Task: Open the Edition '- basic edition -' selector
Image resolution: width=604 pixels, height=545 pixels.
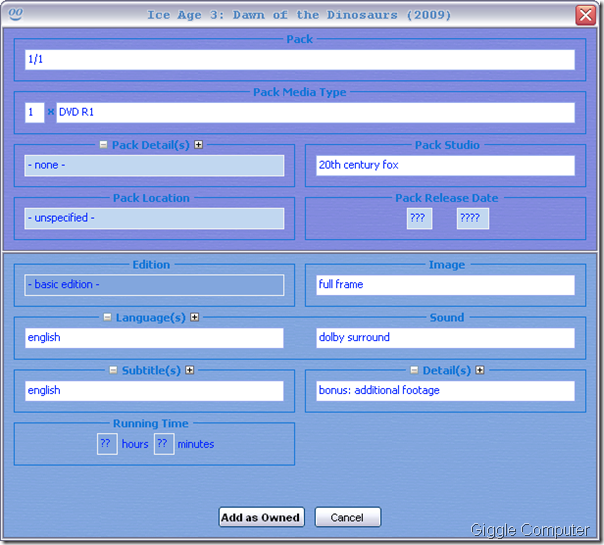Action: click(x=154, y=285)
